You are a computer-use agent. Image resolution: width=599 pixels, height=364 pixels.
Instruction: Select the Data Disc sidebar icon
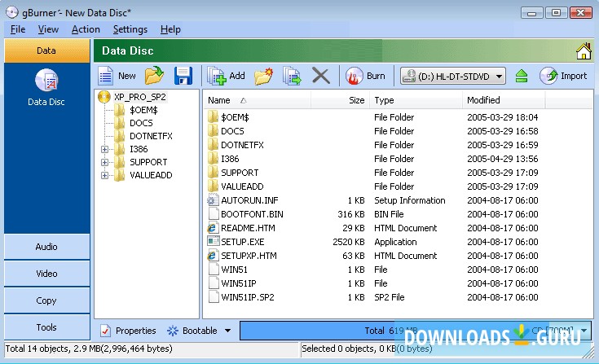tap(46, 80)
